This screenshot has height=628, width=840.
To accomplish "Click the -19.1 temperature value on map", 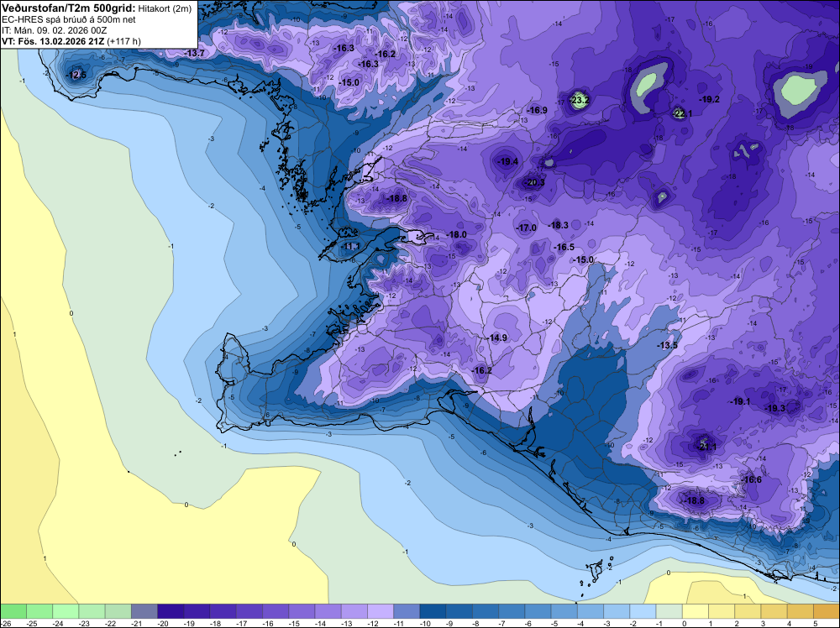I will pos(740,401).
